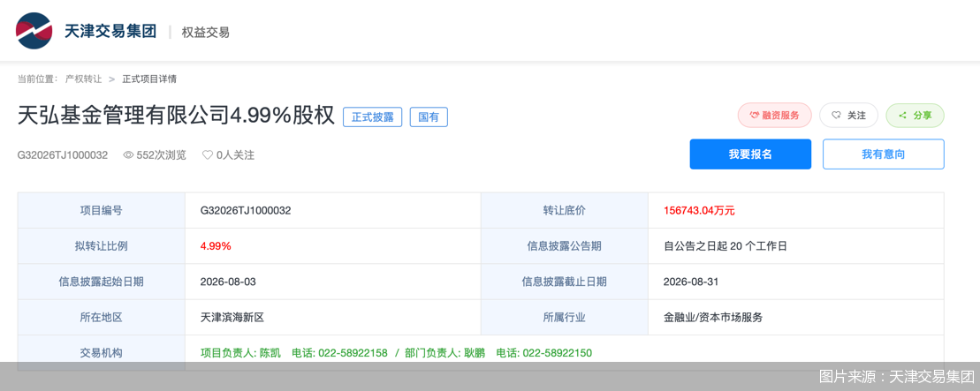
Task: Follow this project via 关注 button
Action: [848, 116]
